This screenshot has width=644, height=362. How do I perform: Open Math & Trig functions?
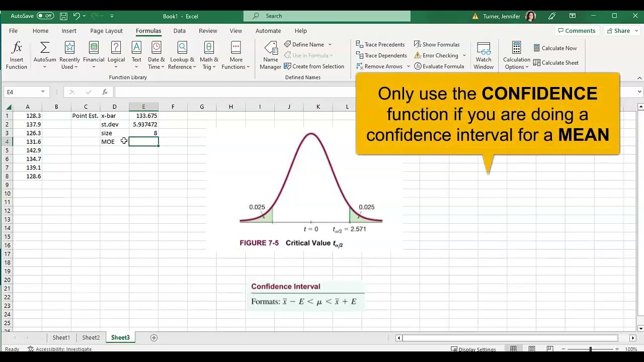pyautogui.click(x=209, y=56)
